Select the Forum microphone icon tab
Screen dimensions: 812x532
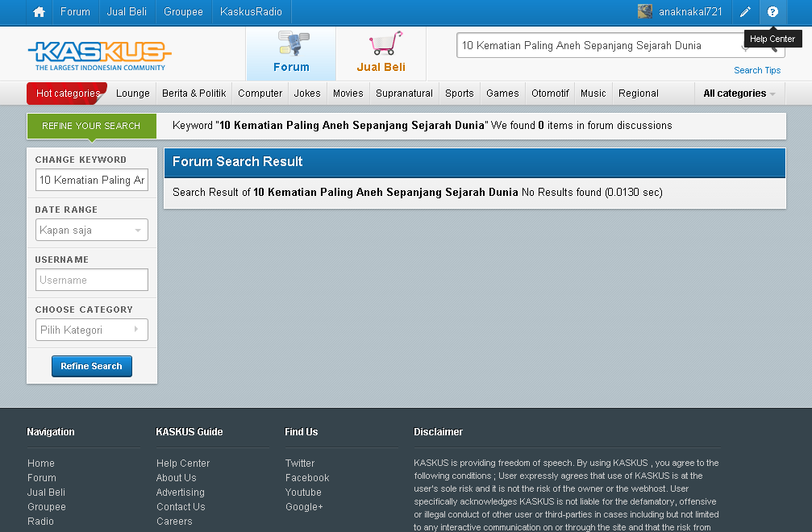tap(291, 53)
